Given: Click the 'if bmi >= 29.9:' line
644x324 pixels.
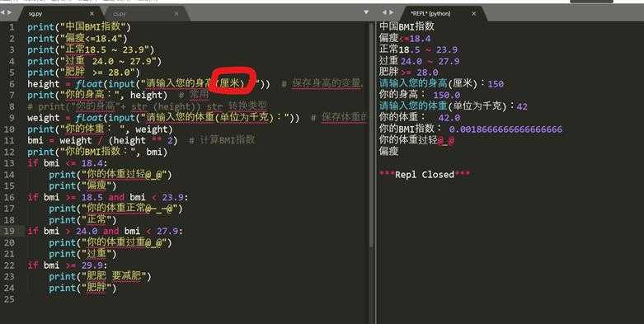Looking at the screenshot, I should click(68, 265).
